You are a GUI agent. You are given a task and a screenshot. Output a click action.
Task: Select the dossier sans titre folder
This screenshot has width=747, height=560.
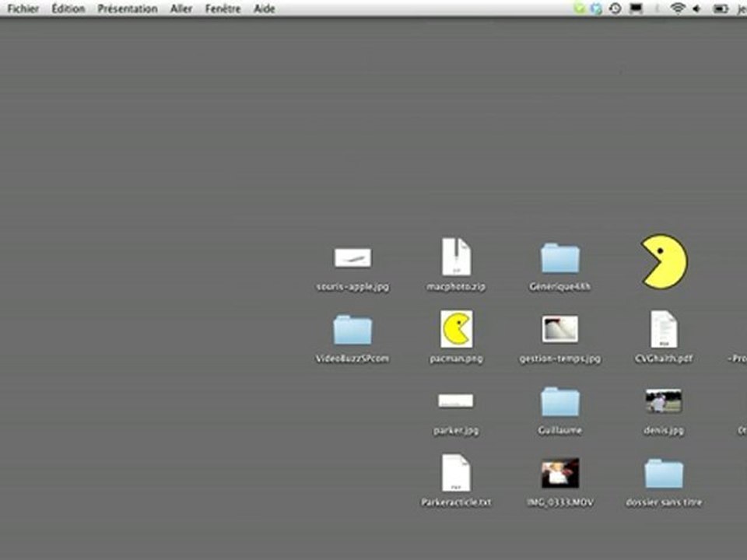point(664,474)
